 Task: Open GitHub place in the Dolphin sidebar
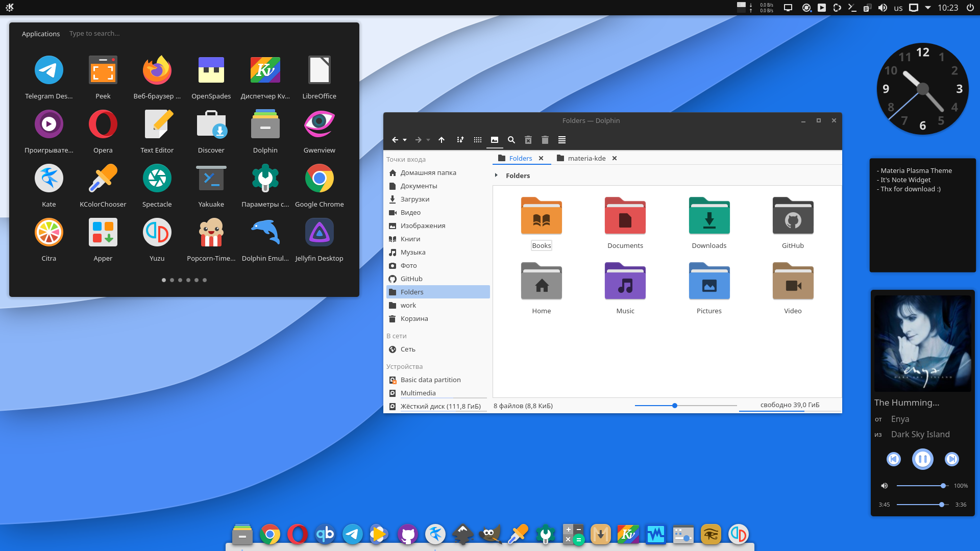point(438,279)
